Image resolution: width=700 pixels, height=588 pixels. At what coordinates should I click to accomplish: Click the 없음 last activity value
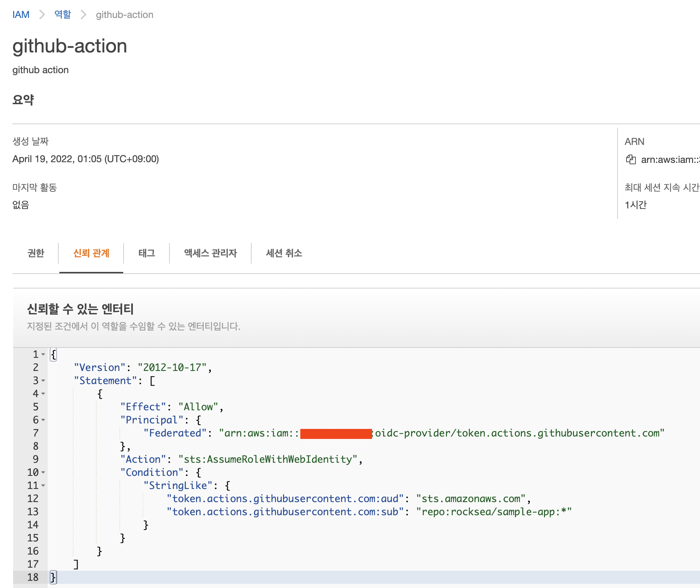point(21,205)
